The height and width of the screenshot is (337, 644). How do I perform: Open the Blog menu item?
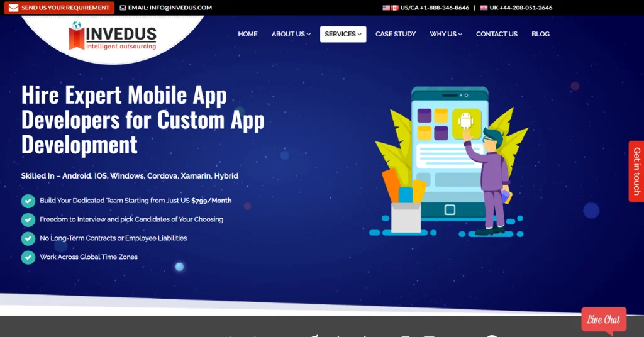click(540, 34)
